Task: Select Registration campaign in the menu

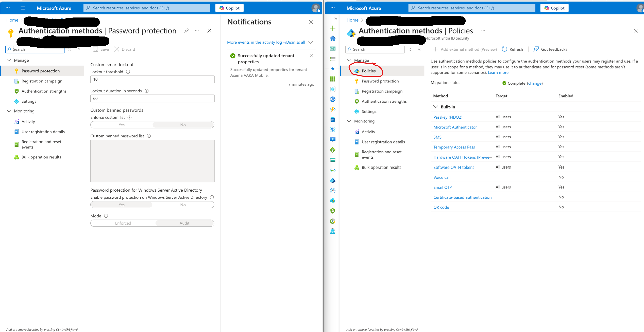Action: coord(42,81)
